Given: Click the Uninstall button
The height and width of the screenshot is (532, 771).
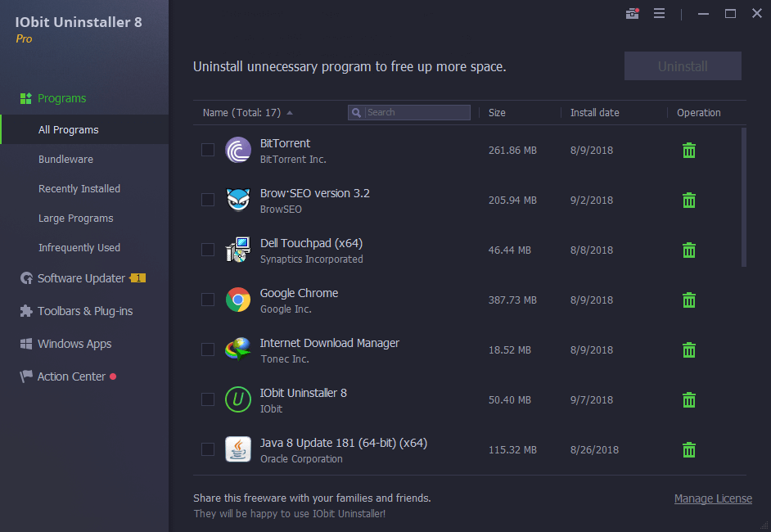Looking at the screenshot, I should pyautogui.click(x=683, y=65).
